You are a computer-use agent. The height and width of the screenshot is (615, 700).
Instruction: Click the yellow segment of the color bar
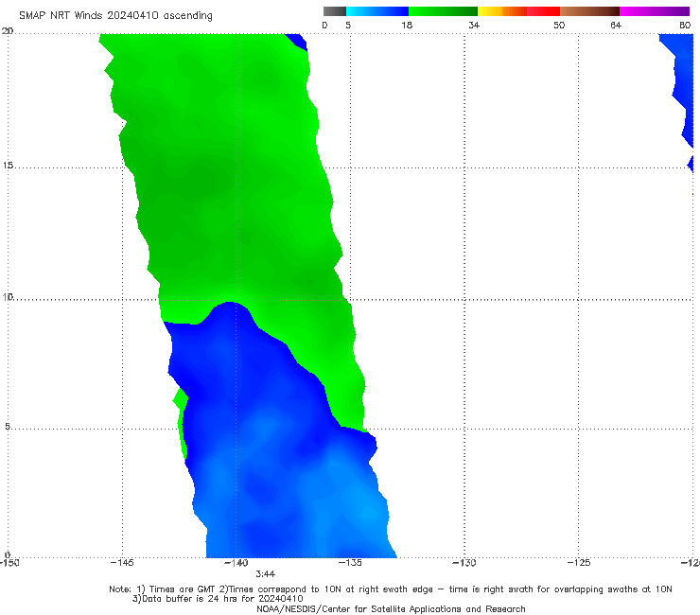(490, 11)
